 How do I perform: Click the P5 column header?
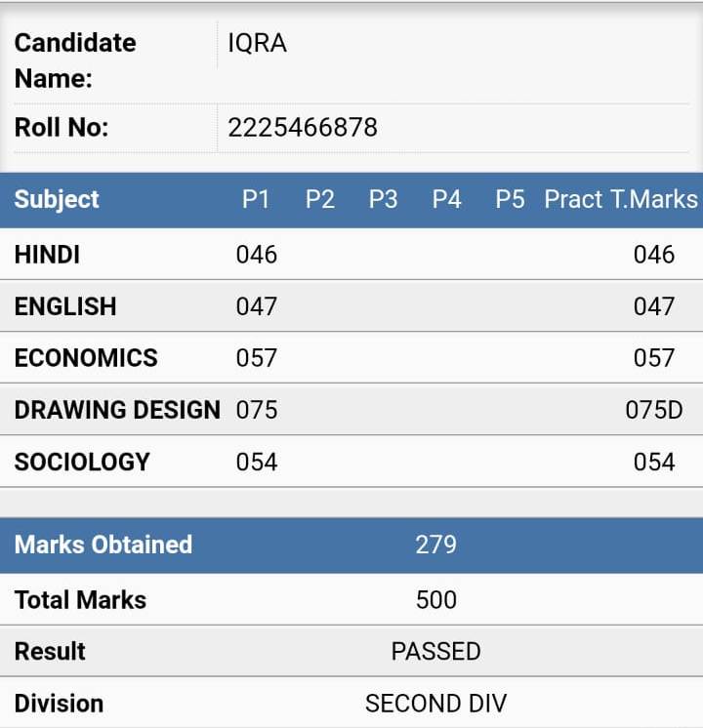[510, 200]
